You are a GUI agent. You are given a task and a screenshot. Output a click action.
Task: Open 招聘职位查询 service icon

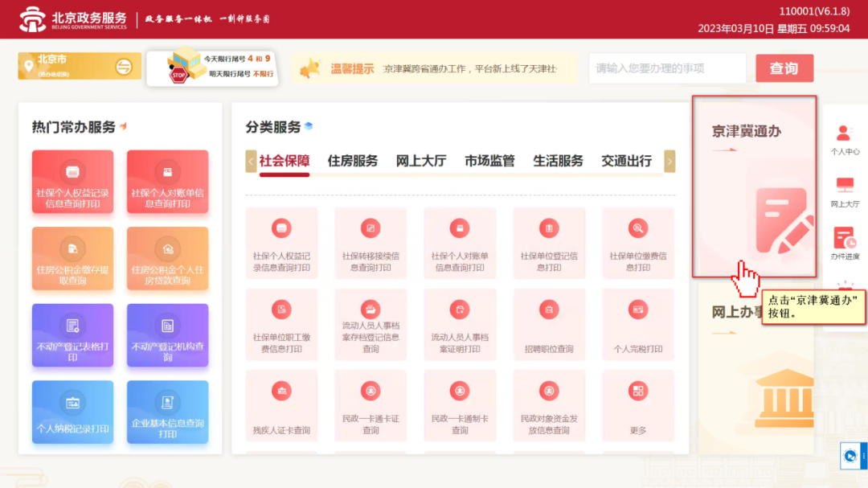point(549,310)
